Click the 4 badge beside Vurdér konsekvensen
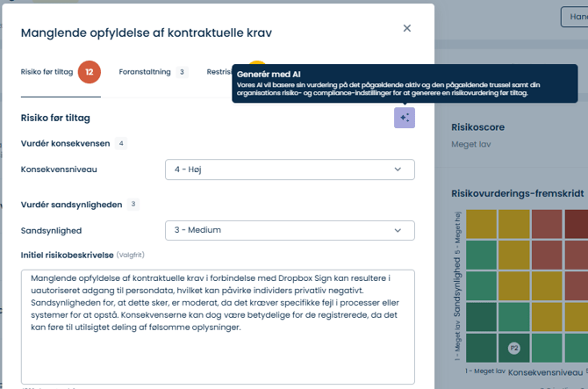588x389 pixels. coord(121,143)
